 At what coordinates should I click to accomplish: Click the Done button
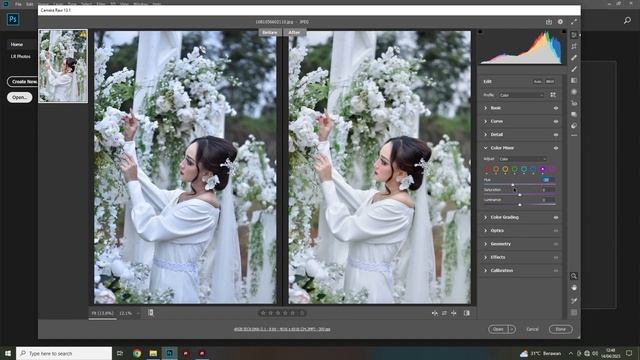[560, 329]
